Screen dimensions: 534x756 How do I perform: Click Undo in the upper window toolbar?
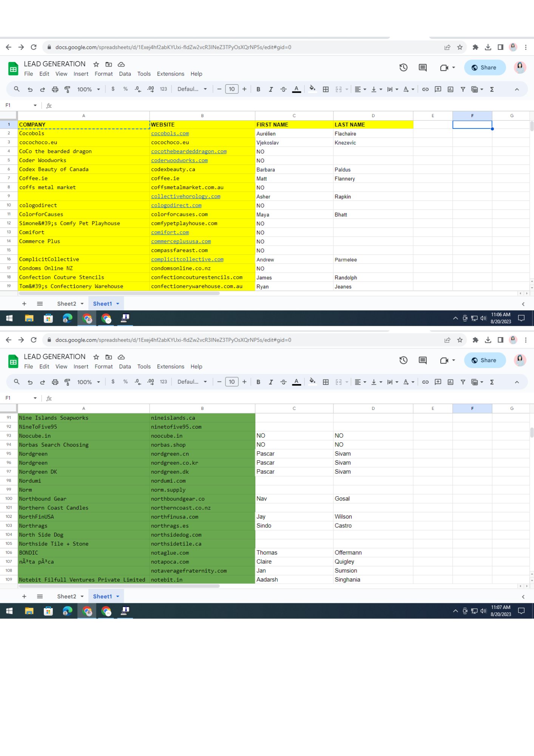(30, 90)
